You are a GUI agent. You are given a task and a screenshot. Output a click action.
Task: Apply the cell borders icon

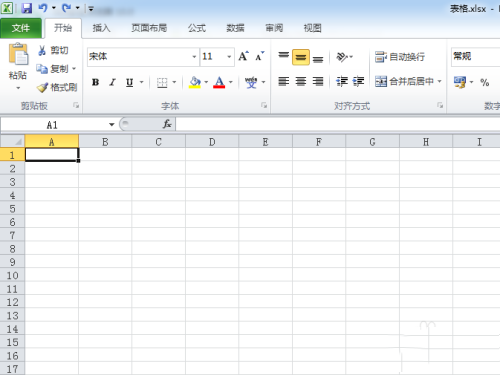coord(162,82)
